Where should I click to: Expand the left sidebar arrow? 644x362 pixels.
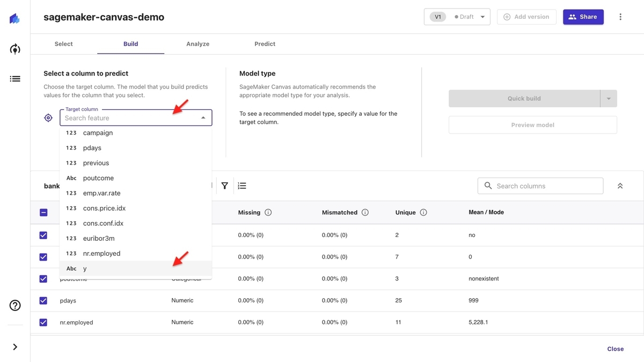tap(15, 347)
